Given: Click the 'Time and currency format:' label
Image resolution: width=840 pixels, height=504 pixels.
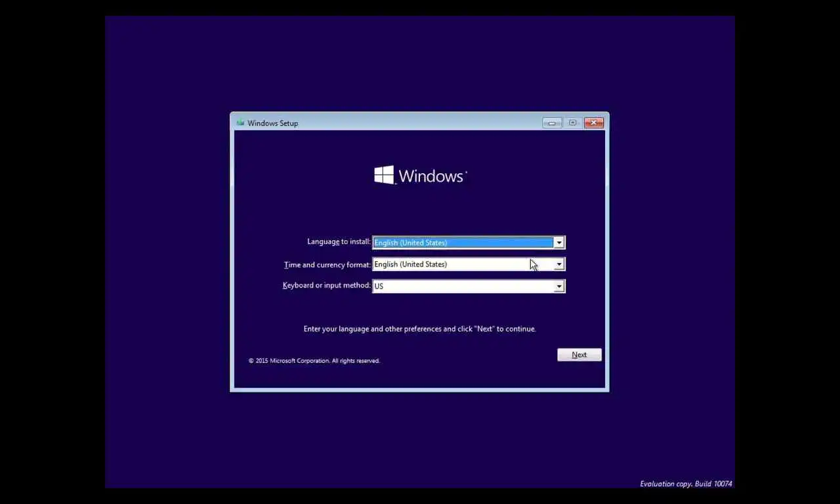Looking at the screenshot, I should [327, 265].
